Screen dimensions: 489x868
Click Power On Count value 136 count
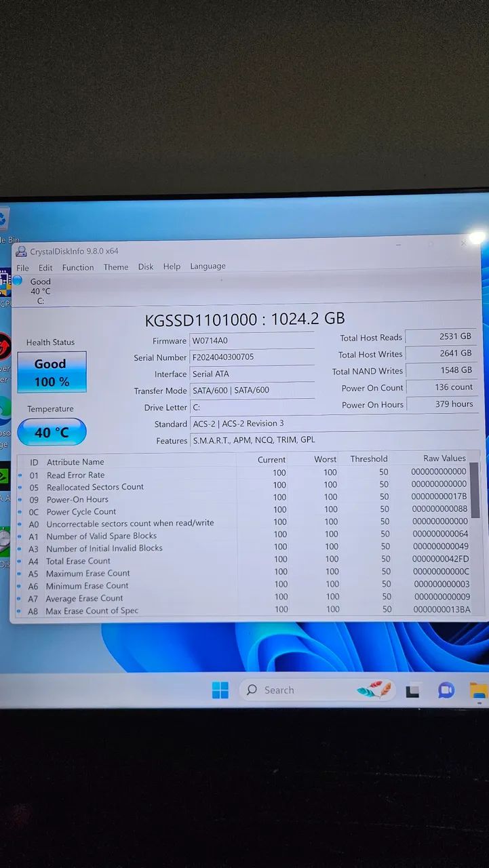tap(441, 387)
